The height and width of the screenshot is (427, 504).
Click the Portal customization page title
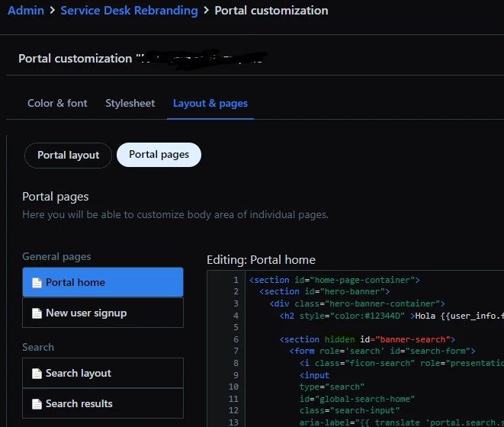[x=75, y=59]
